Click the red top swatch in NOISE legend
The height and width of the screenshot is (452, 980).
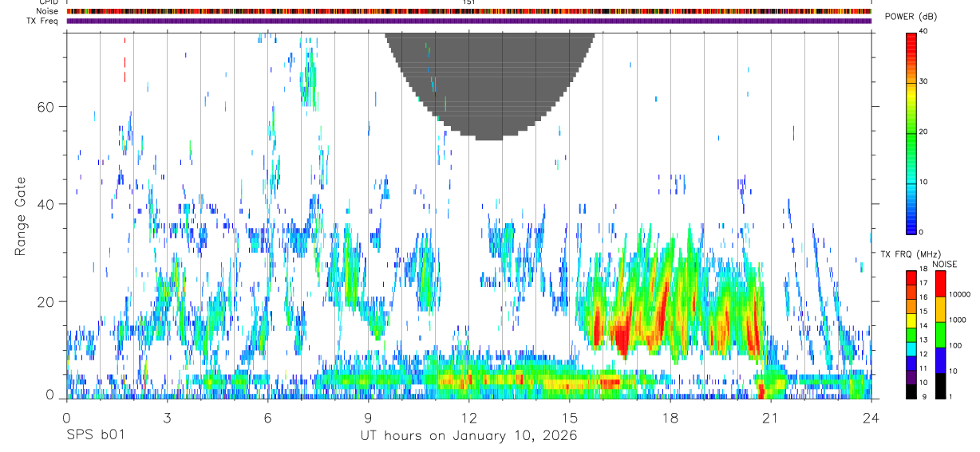[x=941, y=284]
